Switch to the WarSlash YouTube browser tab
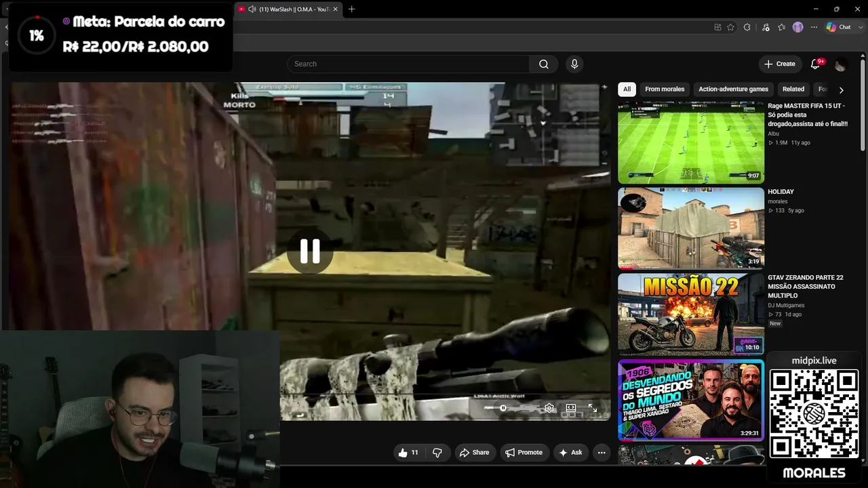Screen dimensions: 868x488 click(x=290, y=9)
